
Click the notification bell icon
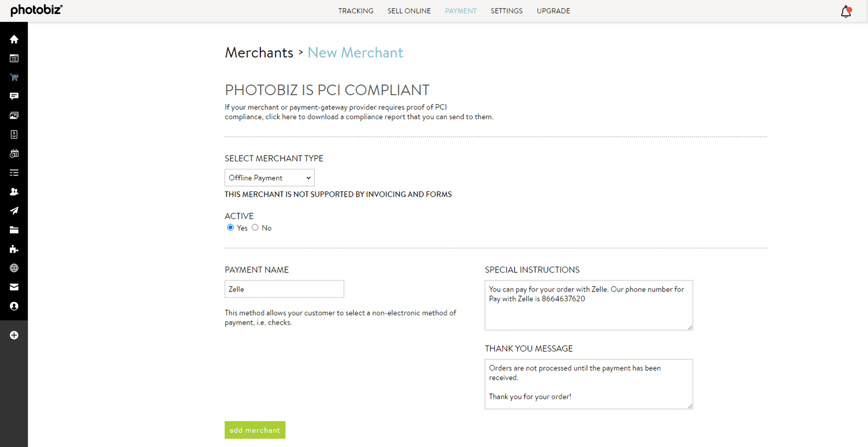[x=845, y=11]
